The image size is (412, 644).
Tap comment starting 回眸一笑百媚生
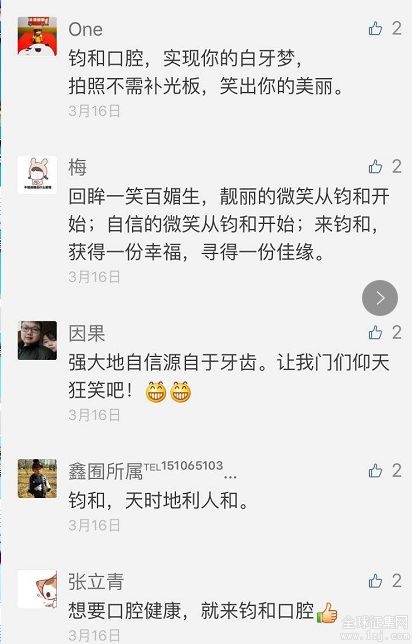(229, 224)
